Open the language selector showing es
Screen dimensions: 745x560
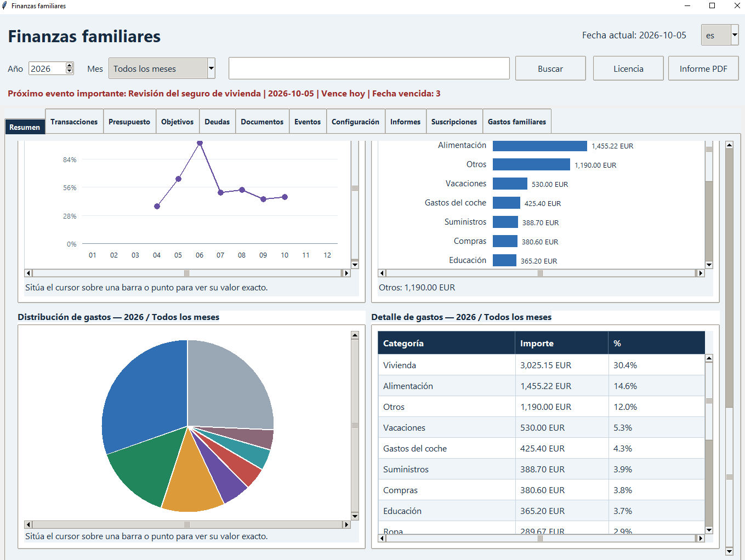tap(720, 35)
